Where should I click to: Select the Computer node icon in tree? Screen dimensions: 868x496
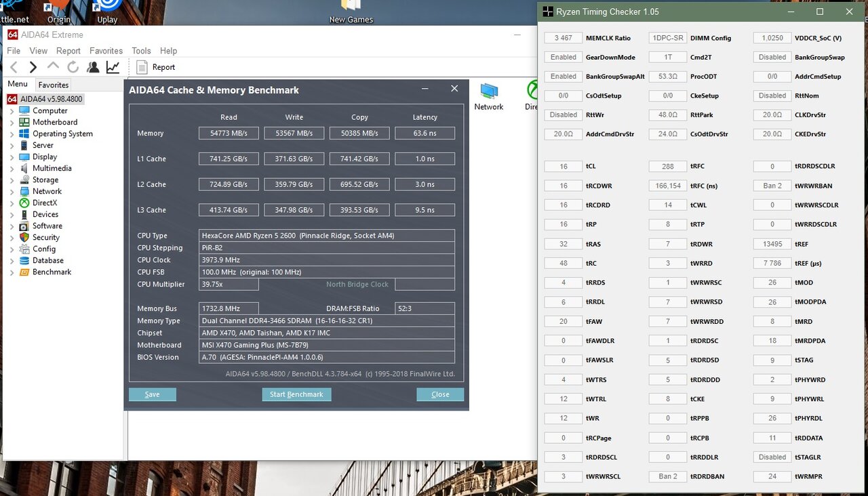24,110
